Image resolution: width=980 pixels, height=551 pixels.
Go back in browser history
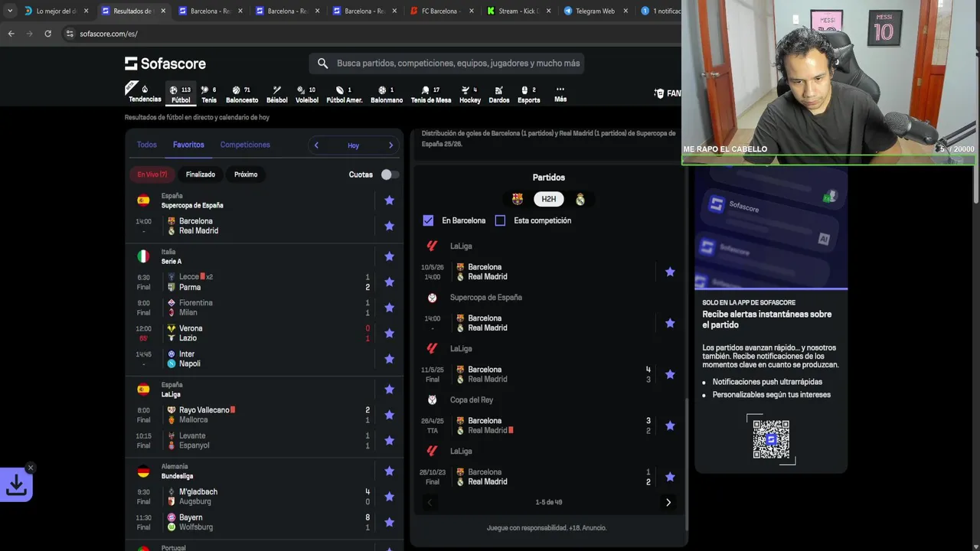coord(11,34)
